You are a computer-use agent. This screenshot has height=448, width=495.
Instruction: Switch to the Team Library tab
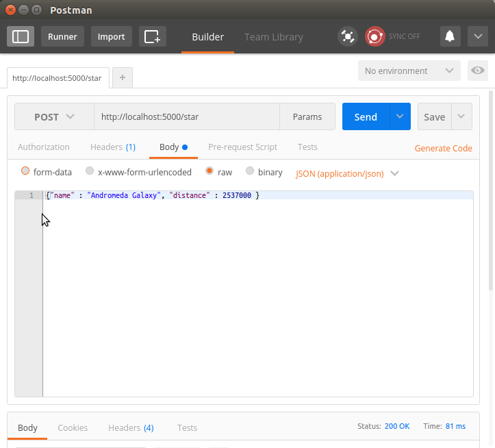274,37
